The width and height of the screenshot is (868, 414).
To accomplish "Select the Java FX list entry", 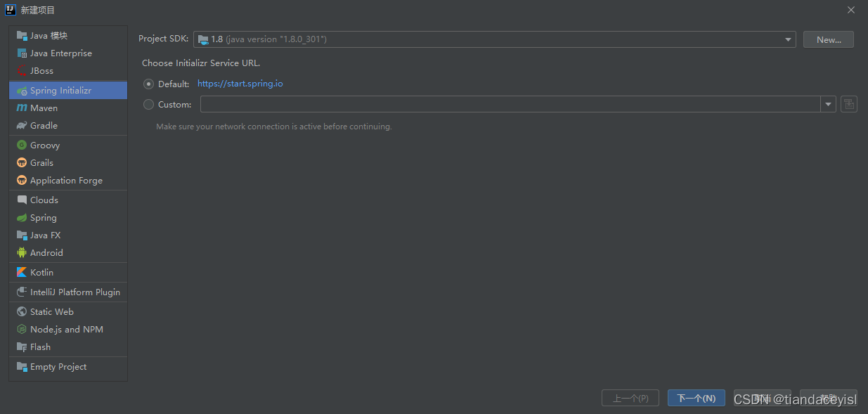I will click(68, 235).
